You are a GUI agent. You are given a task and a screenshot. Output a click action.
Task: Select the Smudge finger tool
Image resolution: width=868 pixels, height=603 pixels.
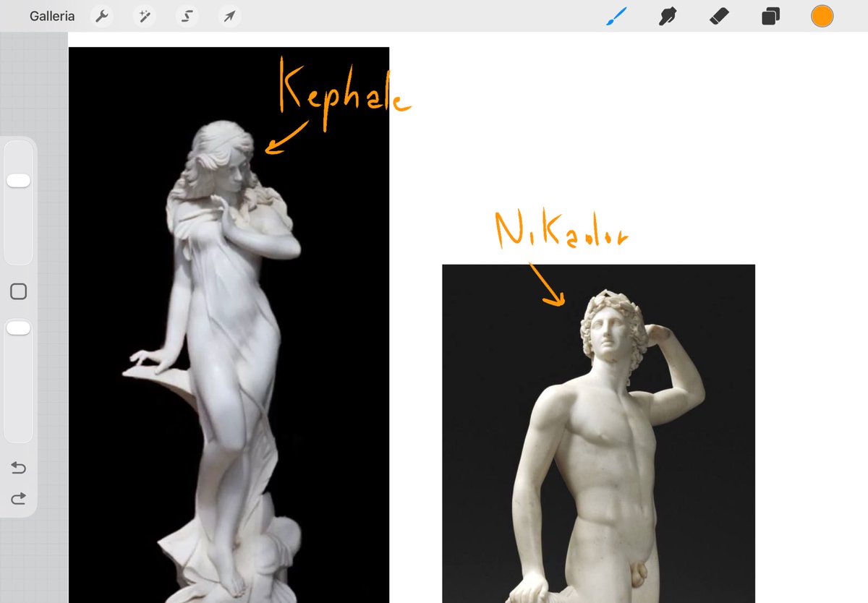(667, 16)
